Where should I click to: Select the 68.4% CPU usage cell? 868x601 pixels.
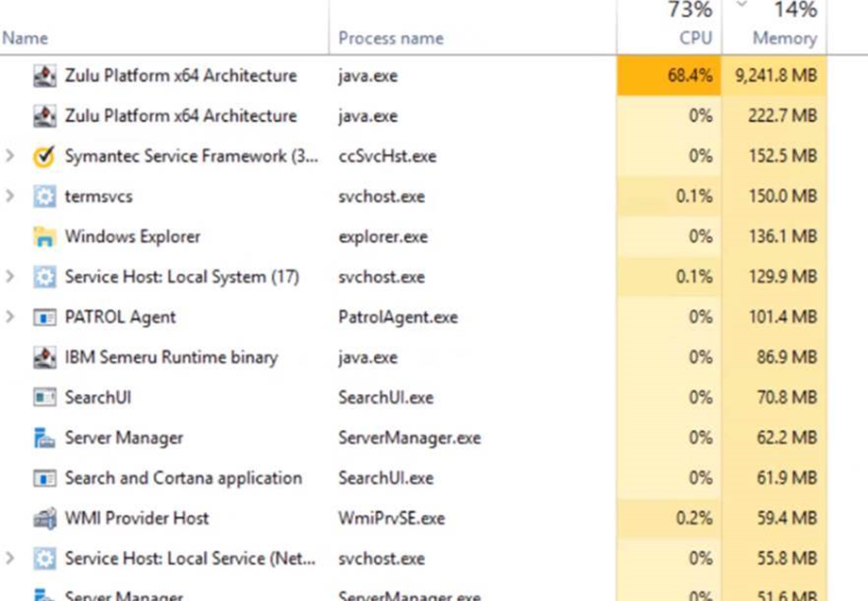coord(669,76)
